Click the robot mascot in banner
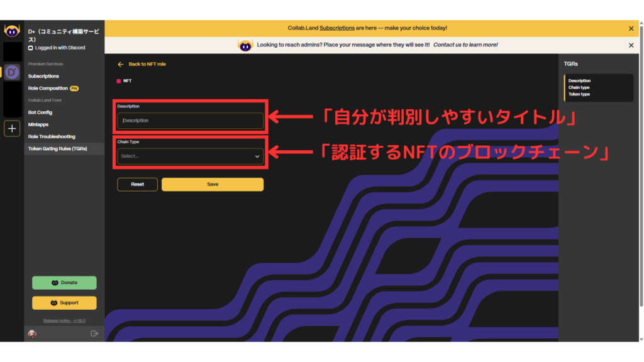 [245, 45]
